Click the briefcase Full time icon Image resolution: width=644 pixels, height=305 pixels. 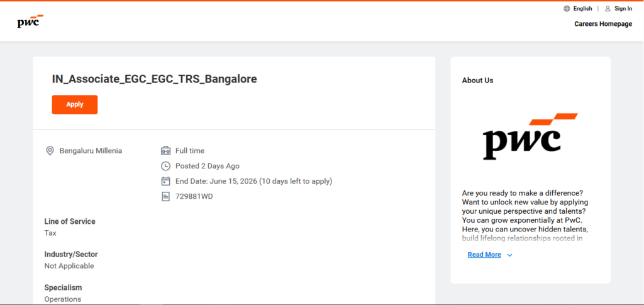[165, 151]
